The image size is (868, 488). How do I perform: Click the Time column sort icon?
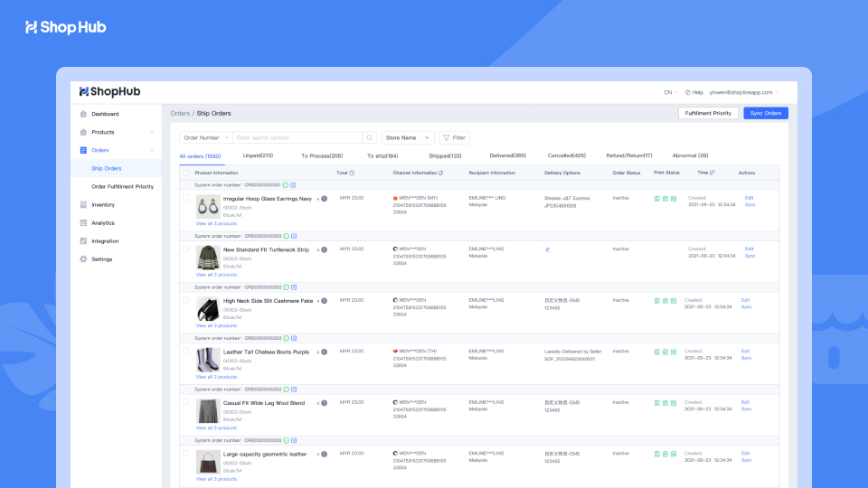[x=712, y=173]
